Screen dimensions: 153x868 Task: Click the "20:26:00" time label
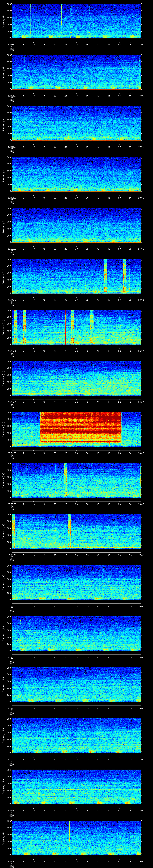[12, 555]
